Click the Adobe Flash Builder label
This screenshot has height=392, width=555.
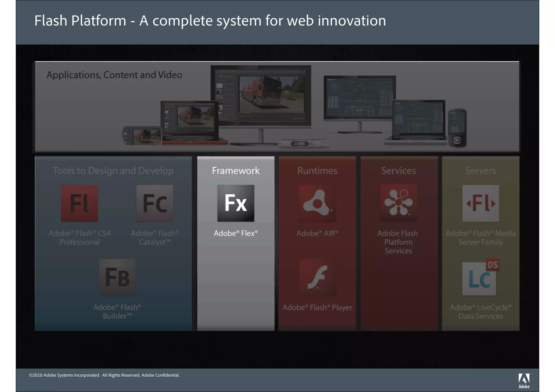pos(117,312)
